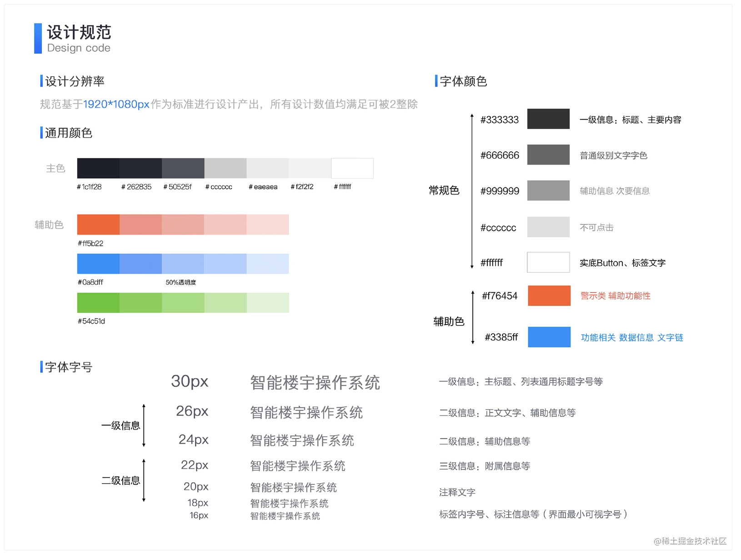
Task: Click the '二级信息' bracket label
Action: (x=120, y=480)
